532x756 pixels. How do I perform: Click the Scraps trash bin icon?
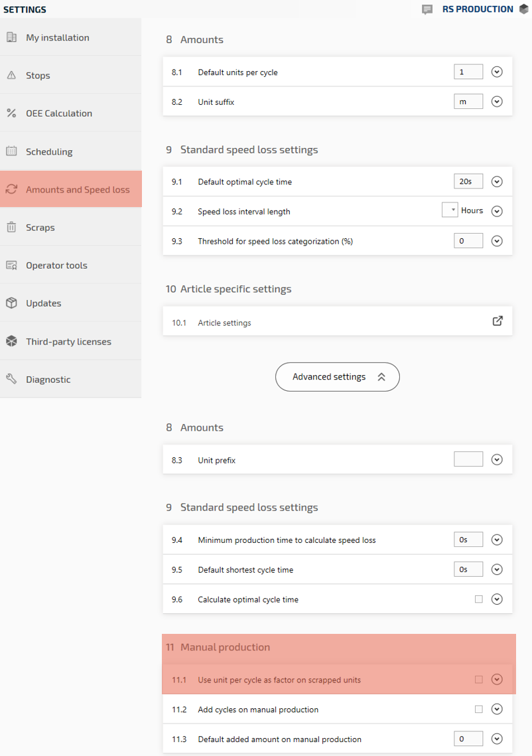point(11,227)
